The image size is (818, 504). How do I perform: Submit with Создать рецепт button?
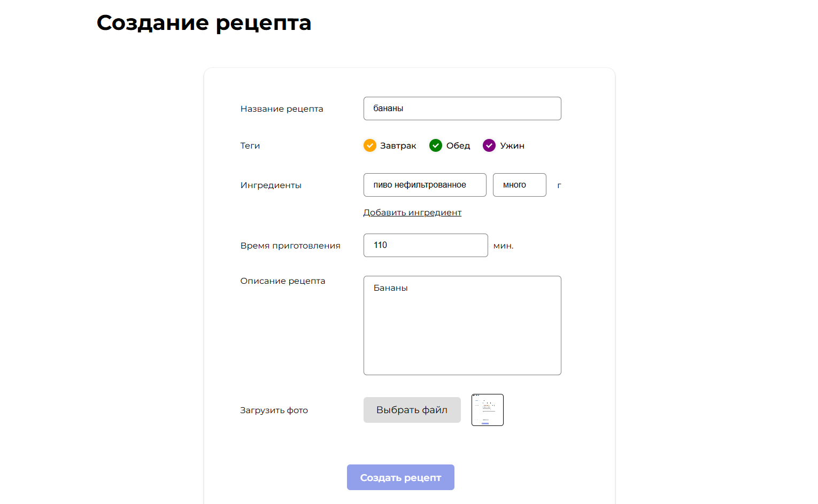click(400, 477)
